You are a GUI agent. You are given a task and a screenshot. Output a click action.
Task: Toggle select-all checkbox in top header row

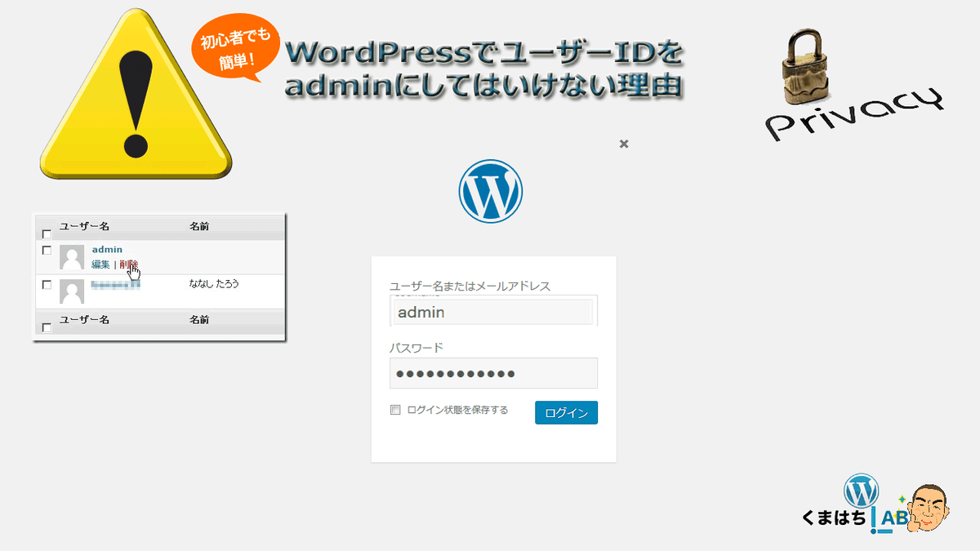pyautogui.click(x=47, y=234)
